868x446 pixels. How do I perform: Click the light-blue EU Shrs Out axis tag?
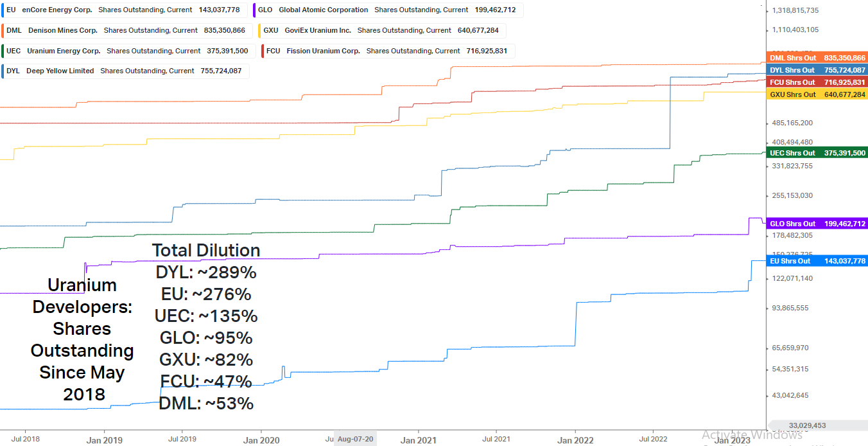click(817, 261)
